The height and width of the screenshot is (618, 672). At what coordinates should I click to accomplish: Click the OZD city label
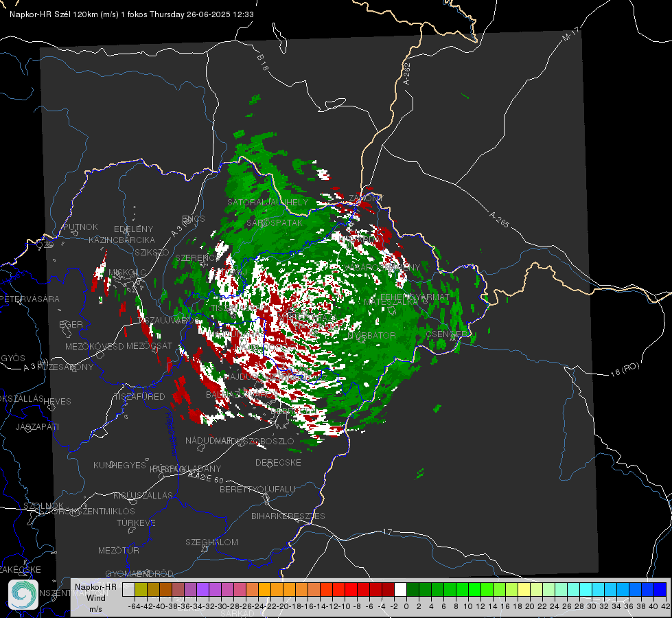45,245
